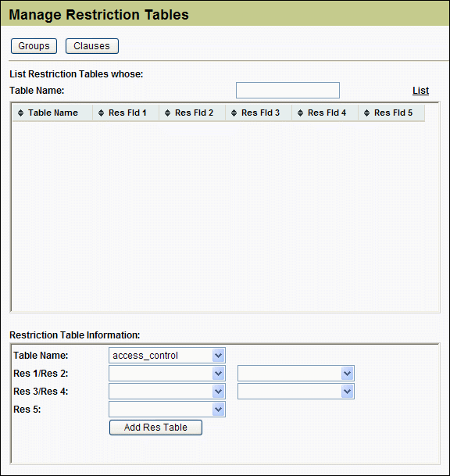Expand the Res 2 dropdown
This screenshot has height=476, width=450.
(x=296, y=374)
